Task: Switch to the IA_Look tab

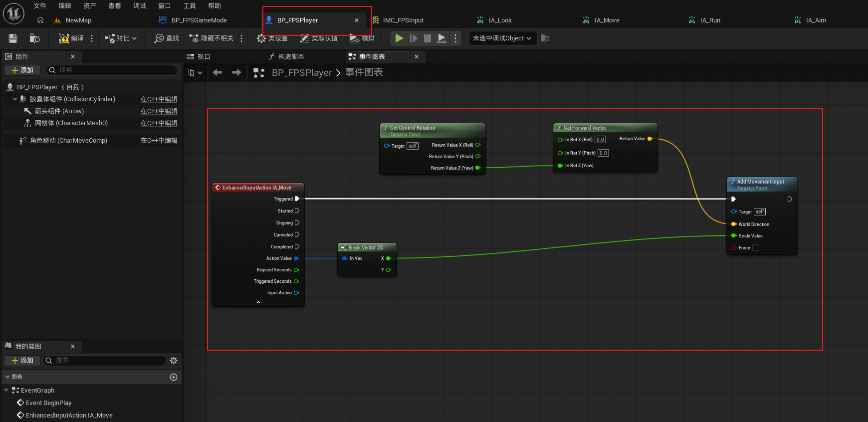Action: 500,20
